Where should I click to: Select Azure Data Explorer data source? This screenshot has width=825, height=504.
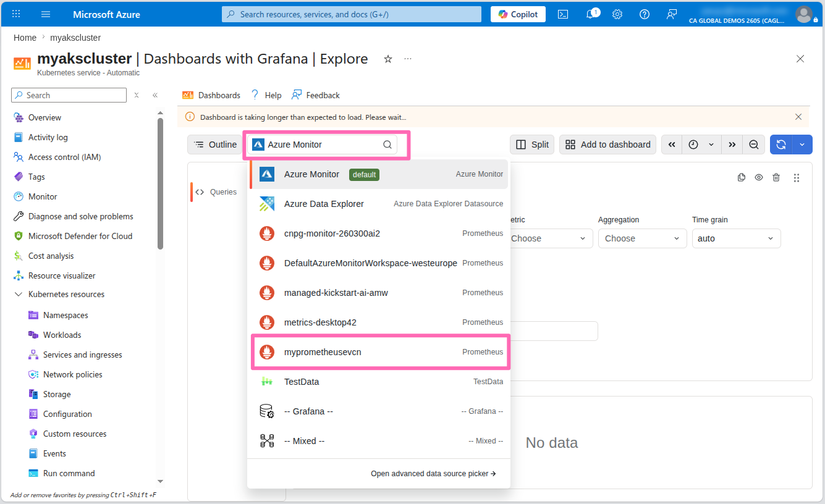click(x=379, y=204)
